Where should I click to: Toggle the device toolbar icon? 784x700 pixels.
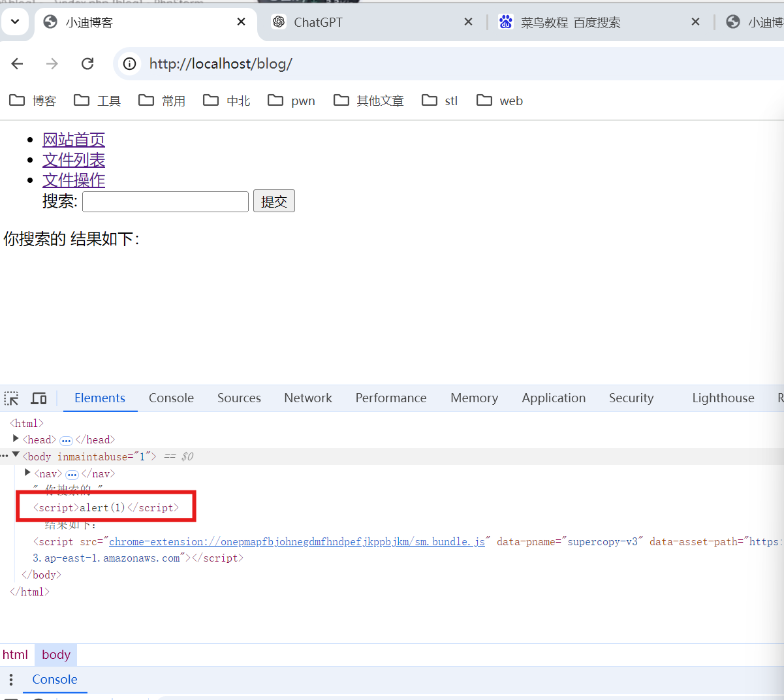(39, 398)
